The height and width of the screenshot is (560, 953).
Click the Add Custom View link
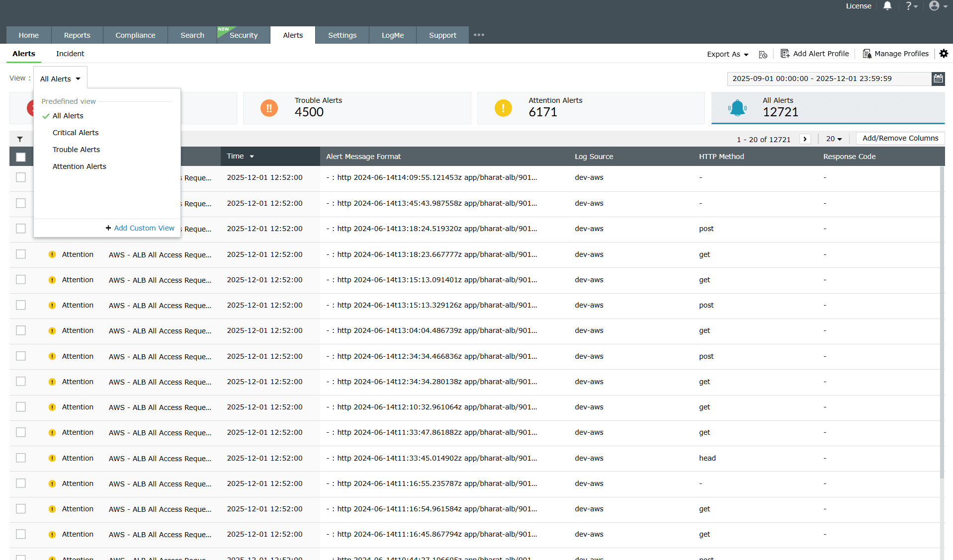pos(140,228)
